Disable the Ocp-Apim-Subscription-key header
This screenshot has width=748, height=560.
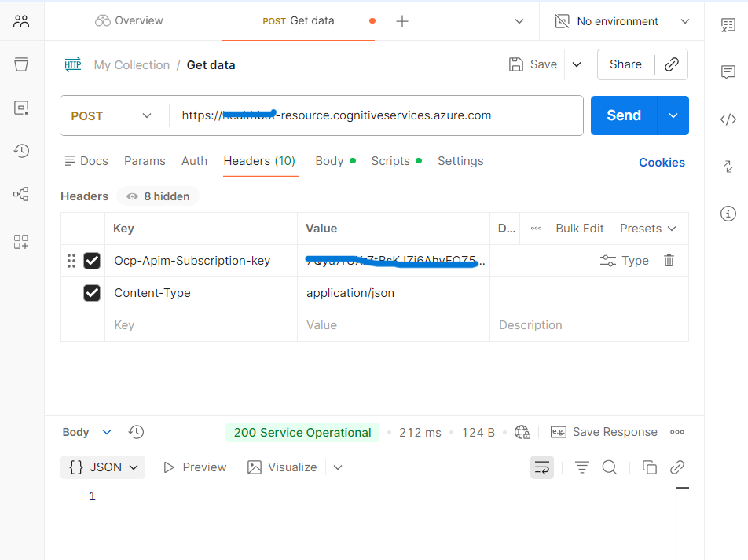pyautogui.click(x=92, y=260)
